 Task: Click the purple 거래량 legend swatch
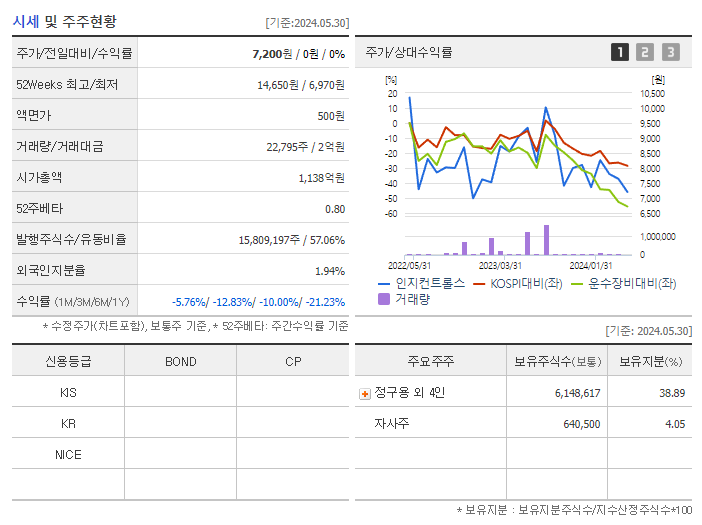click(x=384, y=299)
